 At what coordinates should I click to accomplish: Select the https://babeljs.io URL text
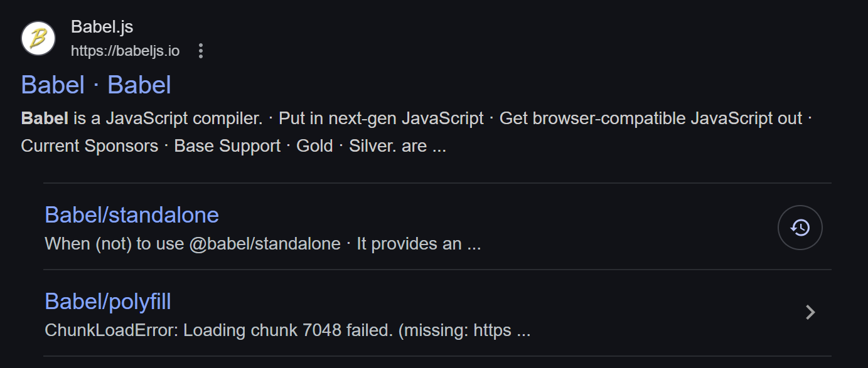tap(125, 51)
